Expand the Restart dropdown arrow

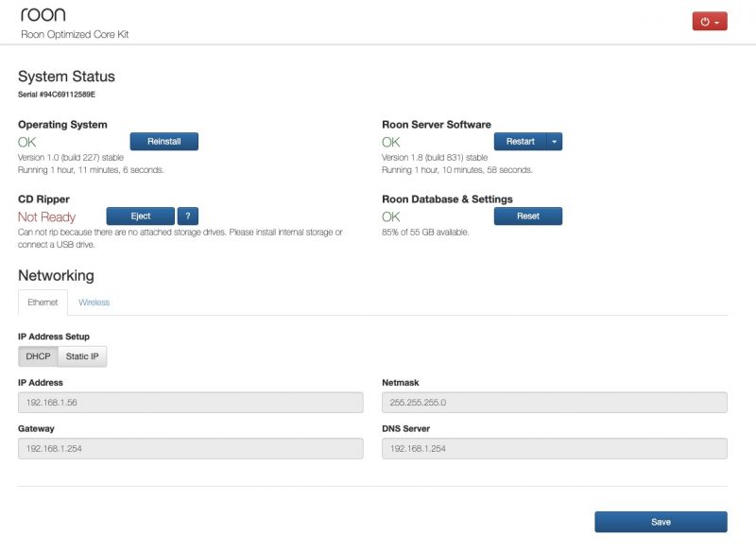[x=555, y=141]
